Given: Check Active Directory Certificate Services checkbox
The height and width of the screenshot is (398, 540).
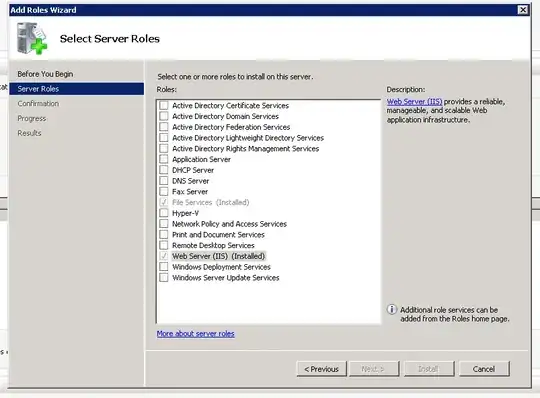Looking at the screenshot, I should coord(164,105).
